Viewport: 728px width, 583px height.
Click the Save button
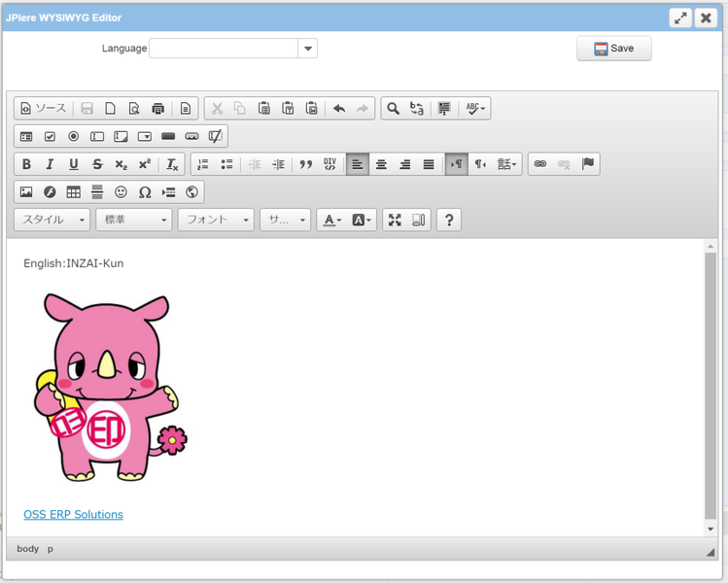[613, 49]
